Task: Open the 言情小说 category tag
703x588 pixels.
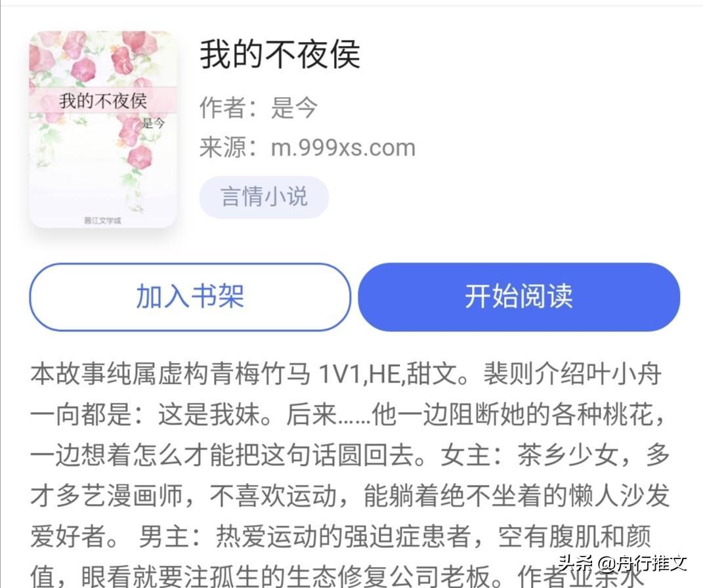Action: [x=264, y=197]
